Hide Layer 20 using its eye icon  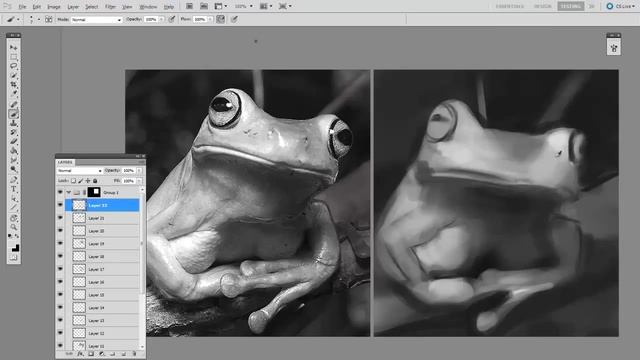pyautogui.click(x=60, y=231)
